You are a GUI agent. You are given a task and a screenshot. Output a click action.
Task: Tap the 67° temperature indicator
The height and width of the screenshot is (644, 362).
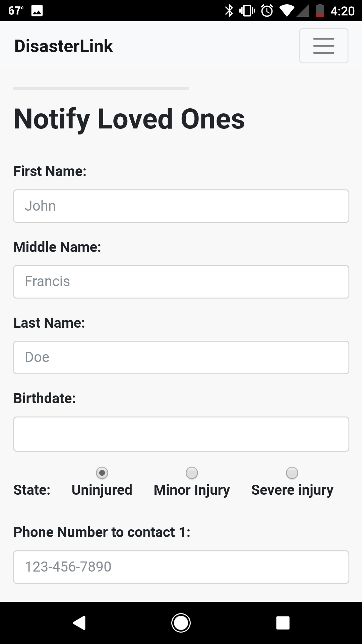tap(16, 11)
